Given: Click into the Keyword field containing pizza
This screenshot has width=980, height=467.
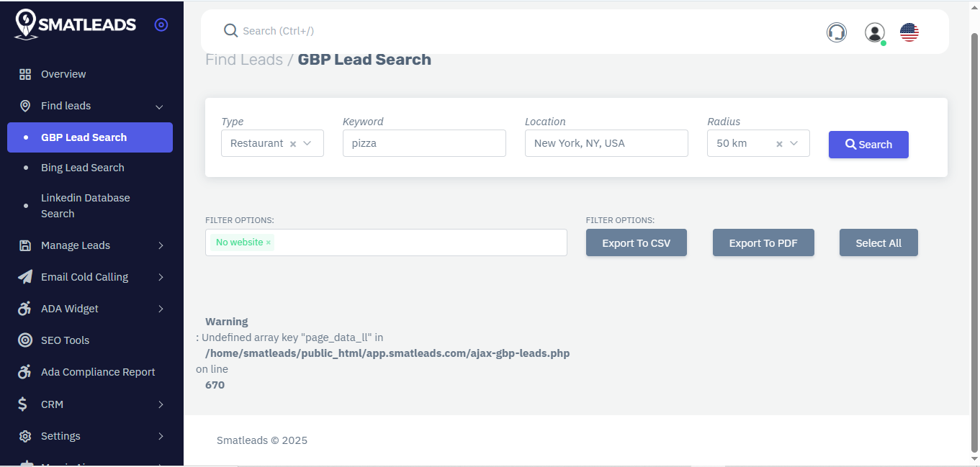Looking at the screenshot, I should tap(424, 143).
